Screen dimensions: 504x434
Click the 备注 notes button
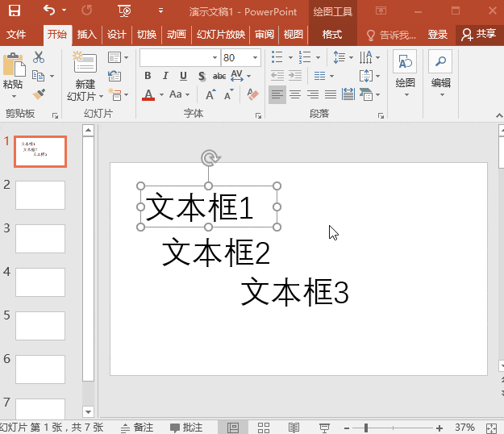tap(137, 428)
